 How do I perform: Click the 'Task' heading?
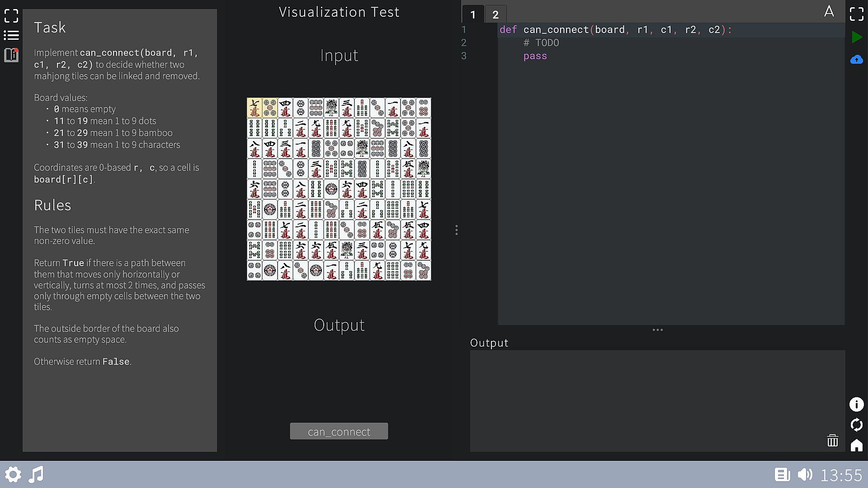(x=50, y=28)
